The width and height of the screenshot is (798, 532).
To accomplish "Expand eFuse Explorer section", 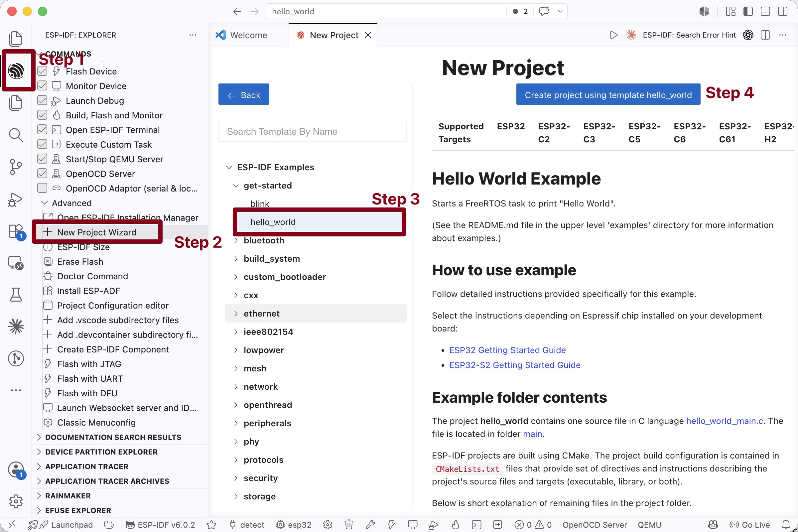I will tap(120, 510).
